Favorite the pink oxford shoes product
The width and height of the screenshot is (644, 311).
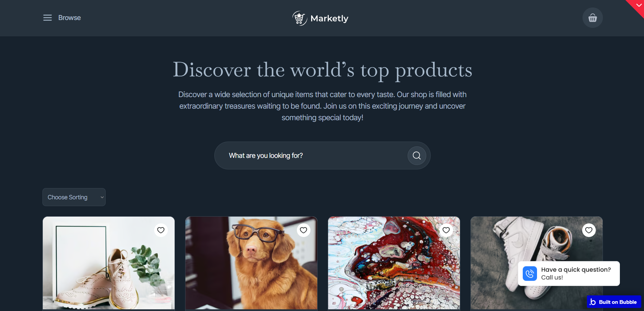tap(161, 230)
